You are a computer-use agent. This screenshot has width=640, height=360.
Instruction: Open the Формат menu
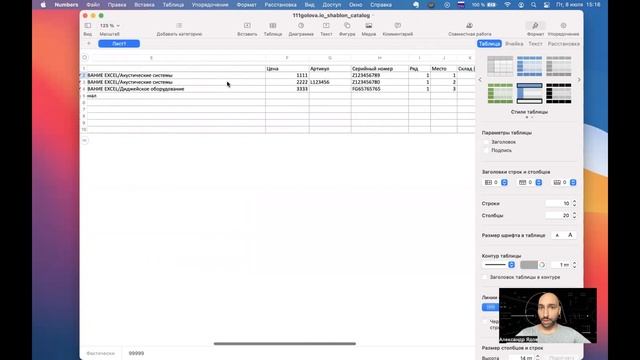pos(247,5)
